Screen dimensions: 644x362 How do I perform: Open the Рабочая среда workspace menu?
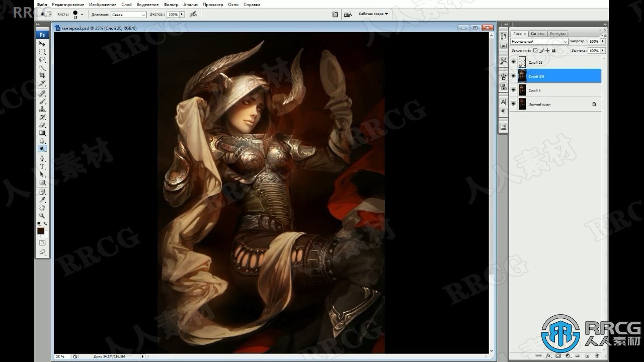373,14
